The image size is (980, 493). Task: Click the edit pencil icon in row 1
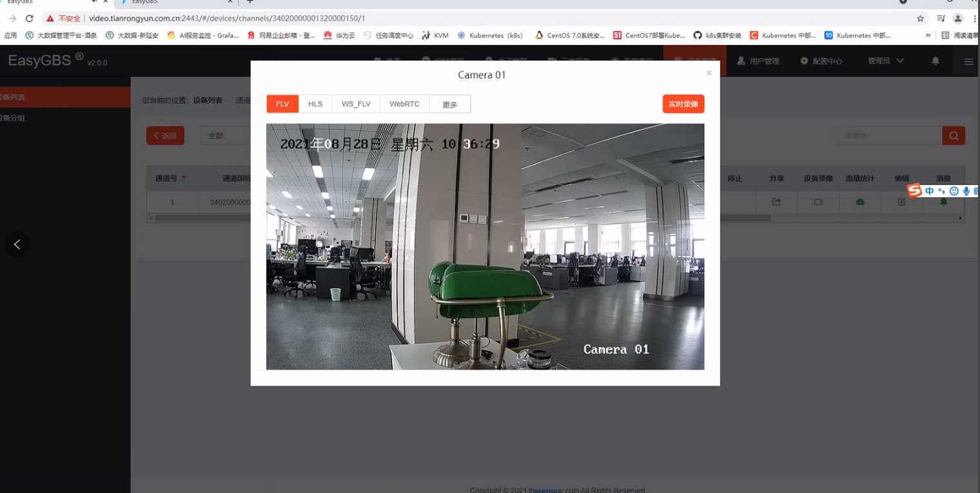pos(901,202)
